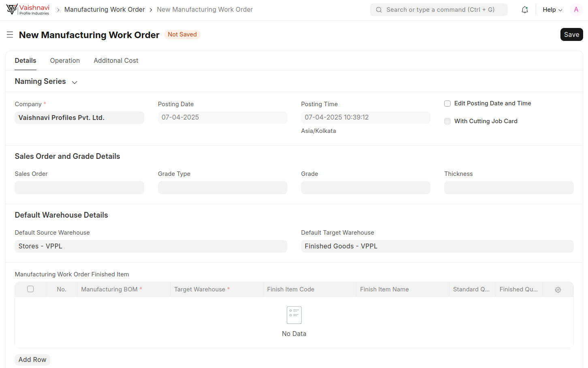This screenshot has height=368, width=588.
Task: Click the Not Saved status indicator
Action: point(182,34)
